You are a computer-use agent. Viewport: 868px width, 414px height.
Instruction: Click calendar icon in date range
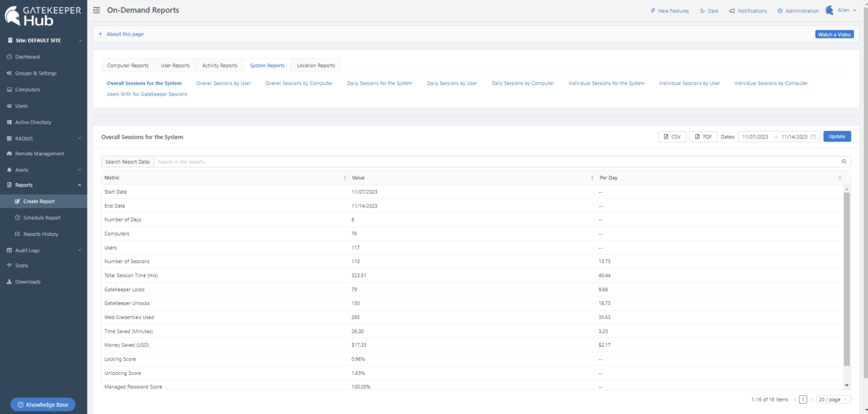813,137
